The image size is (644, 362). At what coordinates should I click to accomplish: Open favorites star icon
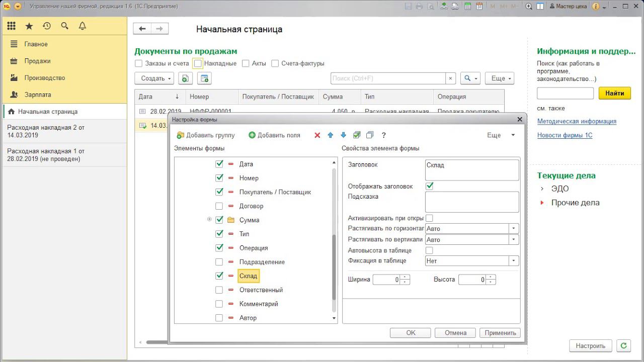(29, 26)
